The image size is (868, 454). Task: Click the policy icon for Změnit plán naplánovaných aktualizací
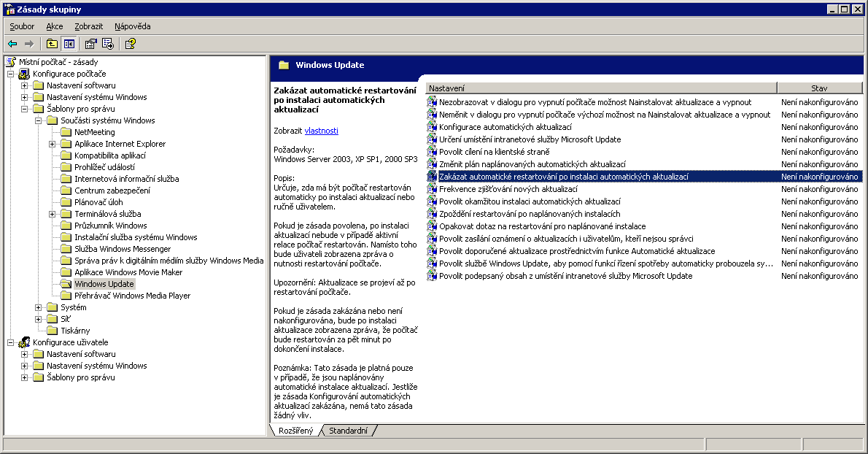click(432, 164)
